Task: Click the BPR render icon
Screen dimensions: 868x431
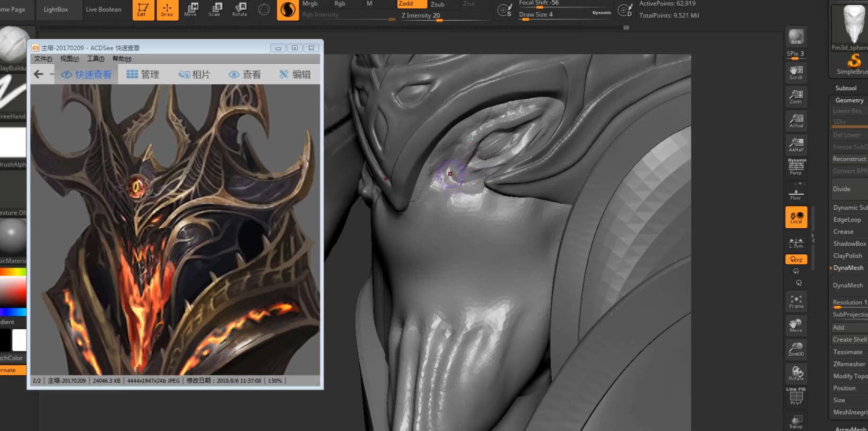Action: (796, 37)
